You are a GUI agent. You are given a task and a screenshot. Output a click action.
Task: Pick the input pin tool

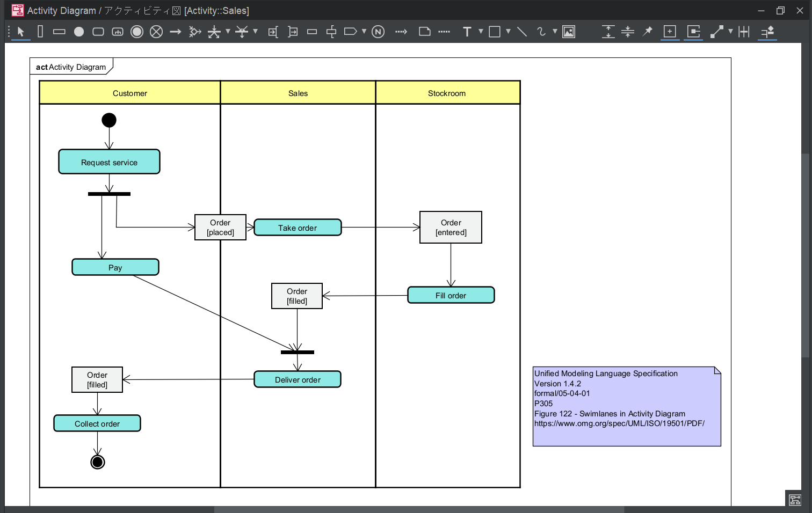(273, 32)
